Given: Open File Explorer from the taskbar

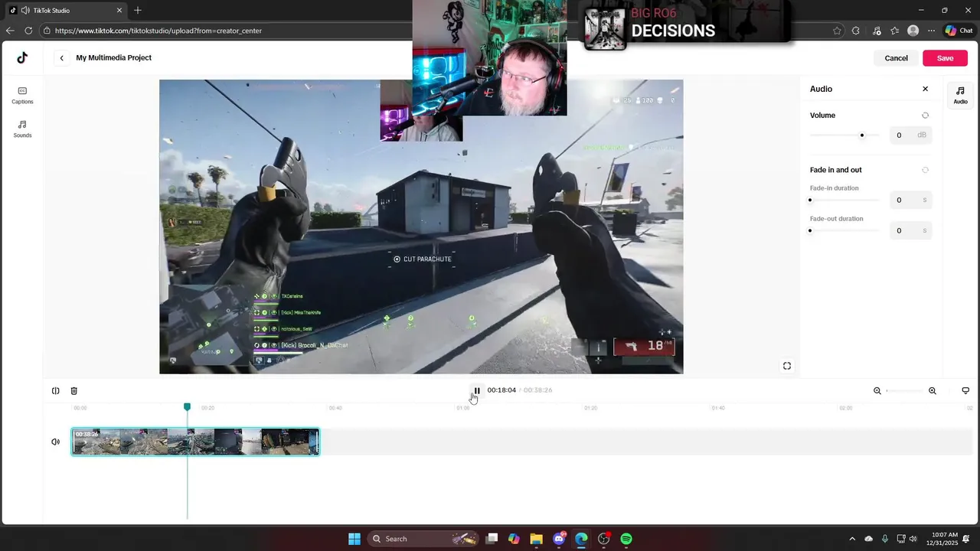Looking at the screenshot, I should [x=536, y=539].
